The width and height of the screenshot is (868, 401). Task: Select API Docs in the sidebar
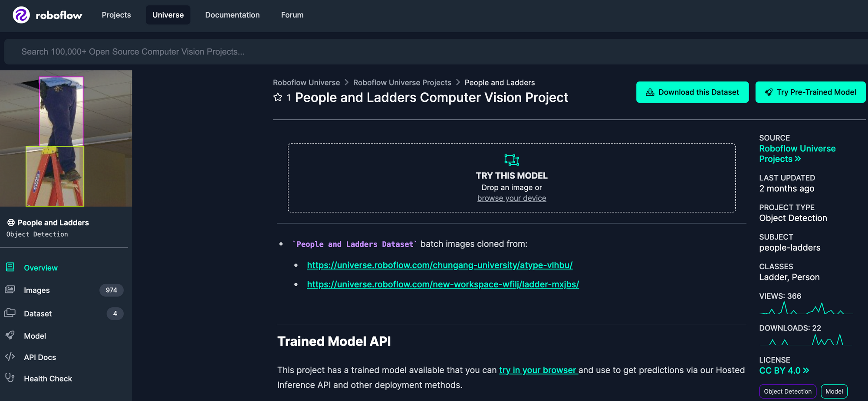[x=40, y=357]
